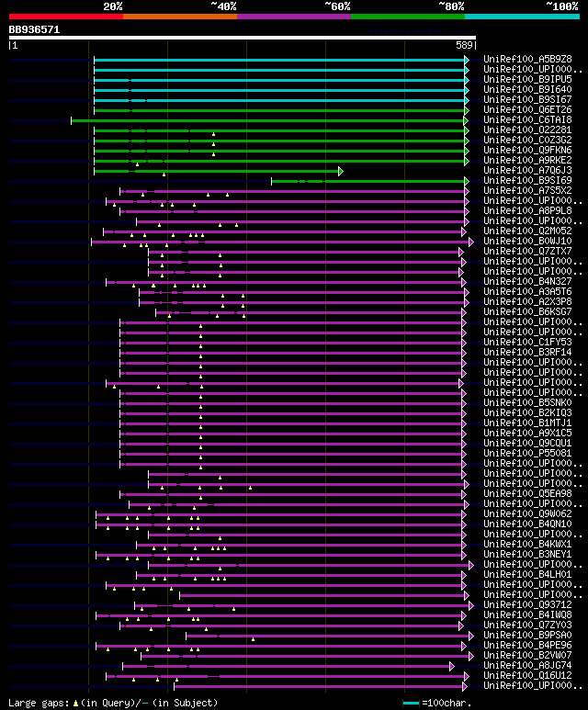Pick the UniRef100_B2KIQ3 subject label
The width and height of the screenshot is (588, 710).
tap(527, 412)
